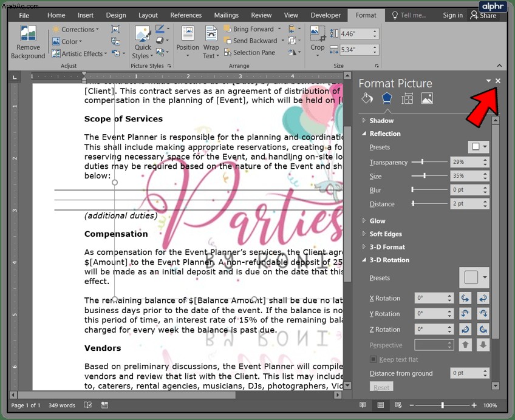Click Sign in at the top right
Screen dimensions: 515x420
[x=452, y=15]
